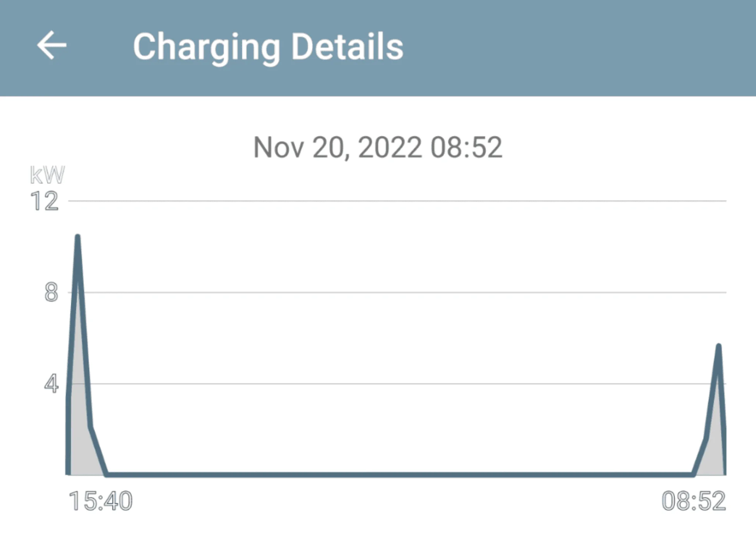Click the bend on the first peak's descending line
Viewport: 756px width, 542px height.
[90, 427]
